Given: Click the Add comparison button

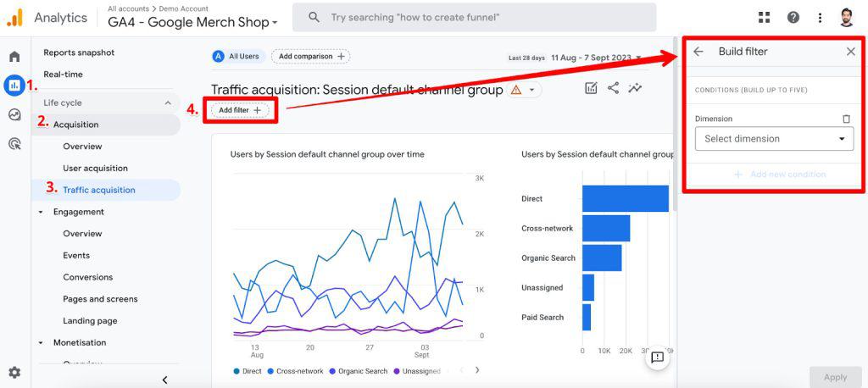Looking at the screenshot, I should click(x=310, y=57).
